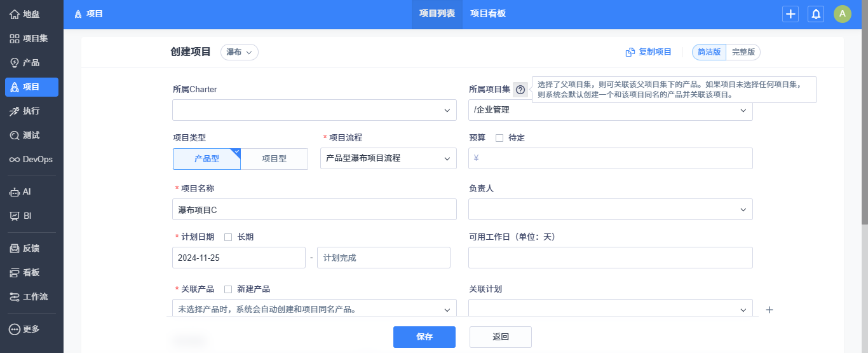Screen dimensions: 868x353
Task: Switch to the 项目看板 tab
Action: pos(488,14)
